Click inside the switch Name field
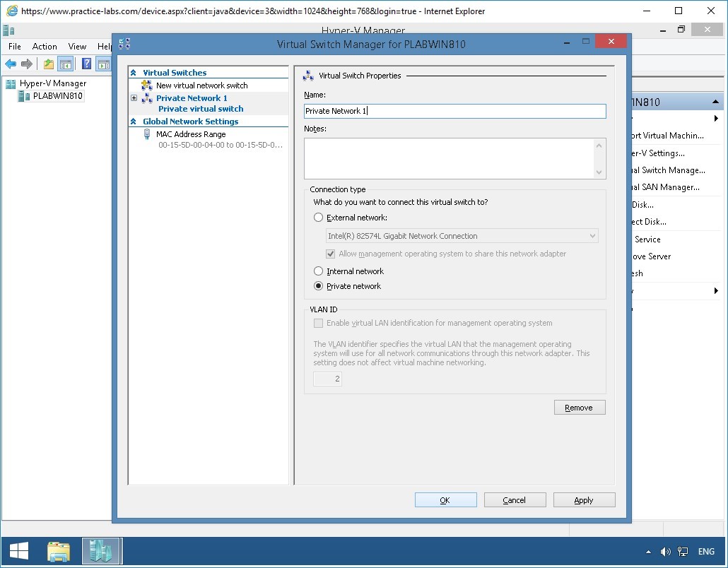The height and width of the screenshot is (568, 728). pyautogui.click(x=454, y=111)
